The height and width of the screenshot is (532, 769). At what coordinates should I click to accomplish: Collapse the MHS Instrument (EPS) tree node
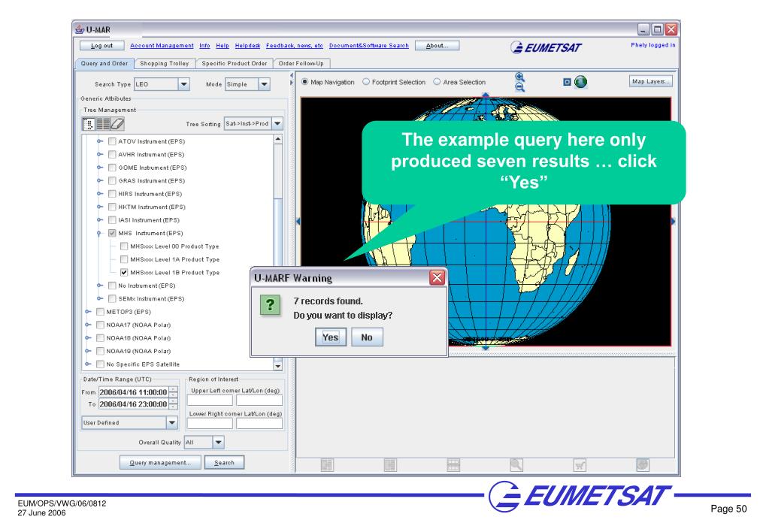pyautogui.click(x=99, y=234)
